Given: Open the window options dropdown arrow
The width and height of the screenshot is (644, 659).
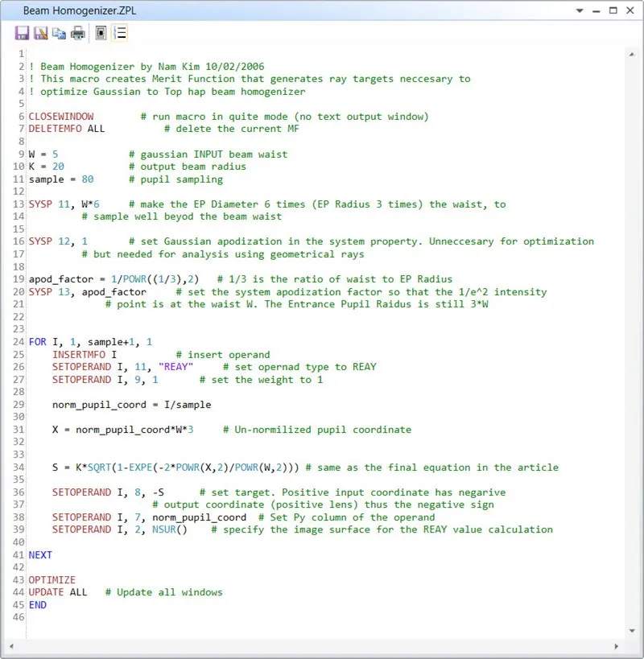Looking at the screenshot, I should [x=580, y=11].
